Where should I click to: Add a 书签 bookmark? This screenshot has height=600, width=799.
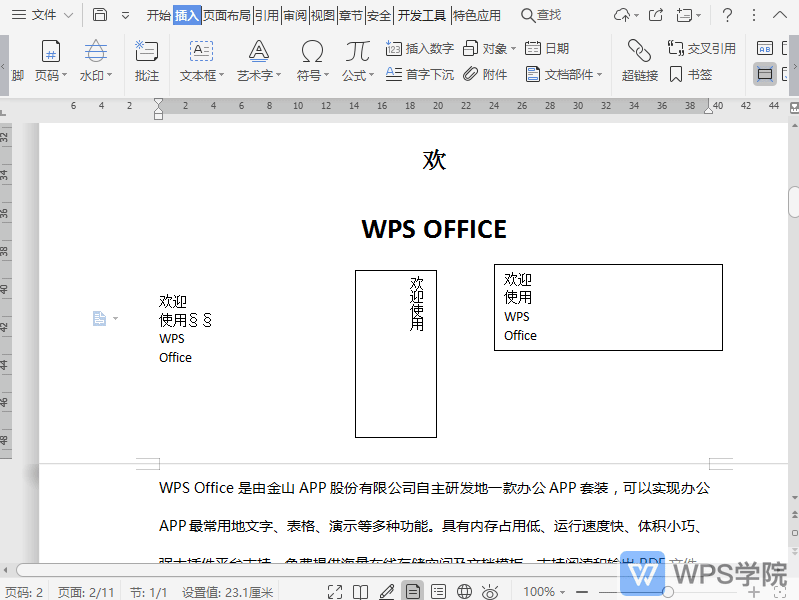690,74
